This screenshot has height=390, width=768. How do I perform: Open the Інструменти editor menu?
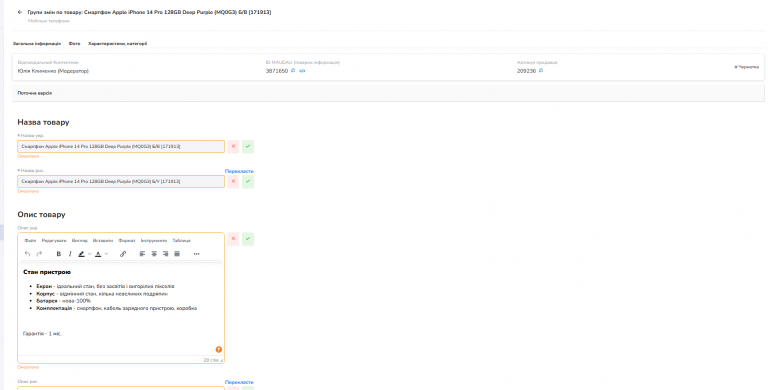tap(154, 241)
